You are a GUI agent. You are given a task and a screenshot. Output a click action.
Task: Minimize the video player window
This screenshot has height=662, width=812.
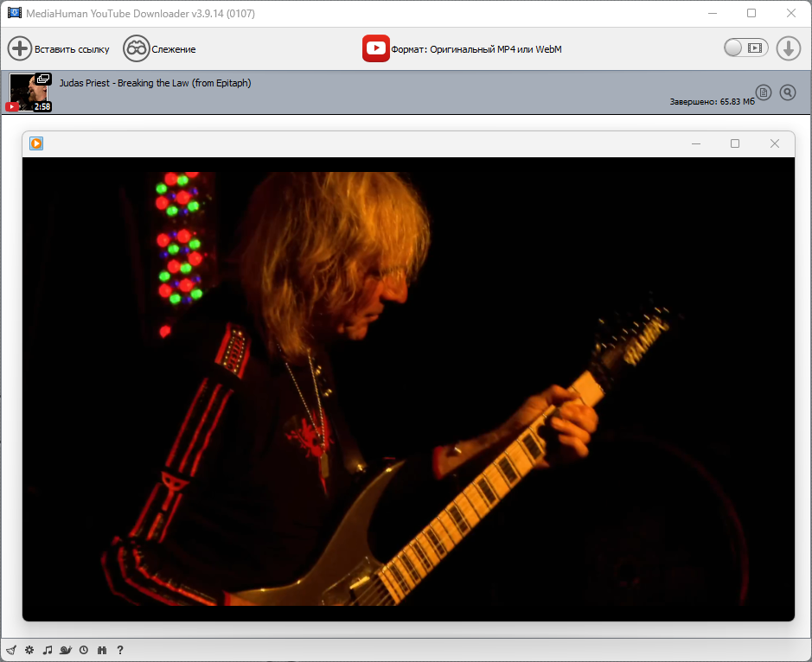coord(696,143)
